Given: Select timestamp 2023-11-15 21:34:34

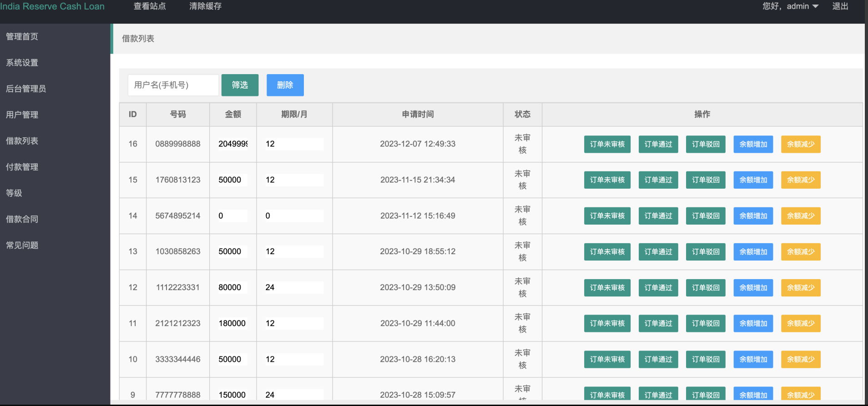Looking at the screenshot, I should pos(418,180).
